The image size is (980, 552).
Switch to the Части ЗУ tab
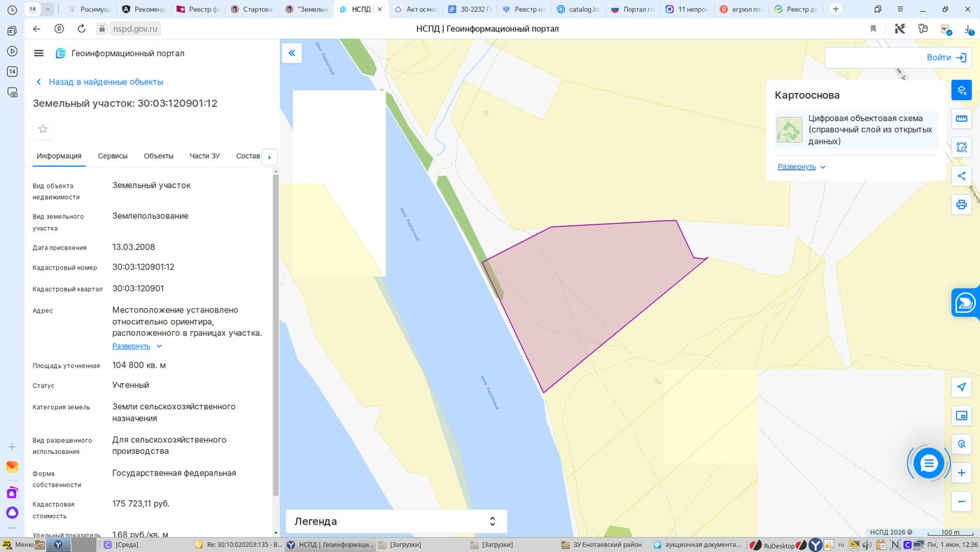[x=204, y=156]
